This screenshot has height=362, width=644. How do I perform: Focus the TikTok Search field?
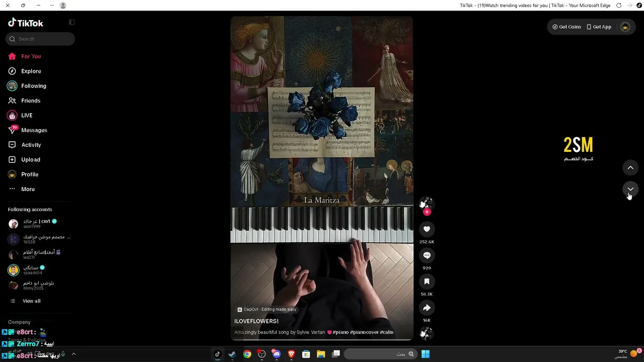pyautogui.click(x=40, y=39)
